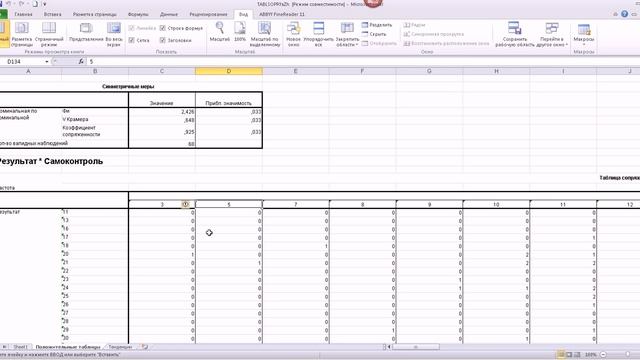Split the window (Разделить)
This screenshot has width=640, height=360.
(x=377, y=25)
